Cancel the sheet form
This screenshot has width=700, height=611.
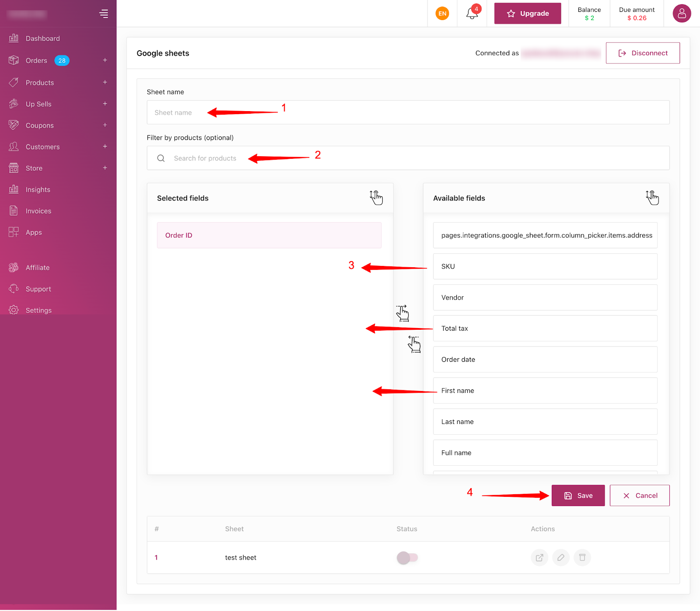[640, 496]
